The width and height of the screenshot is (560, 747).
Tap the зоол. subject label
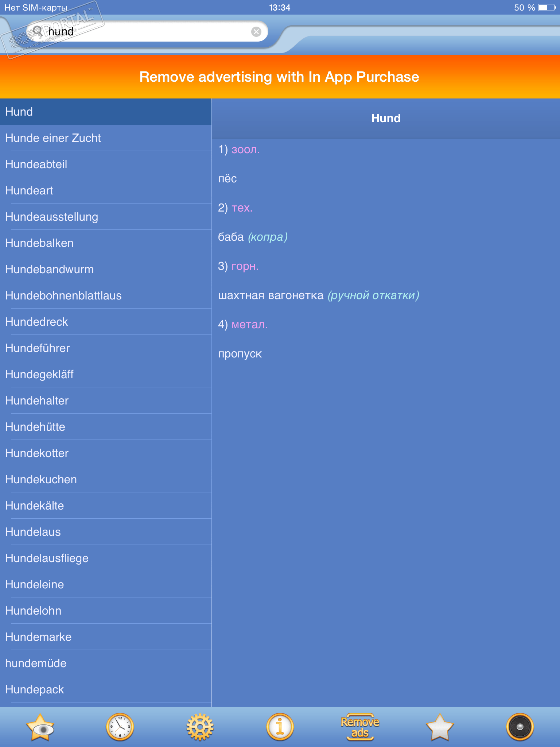click(246, 150)
